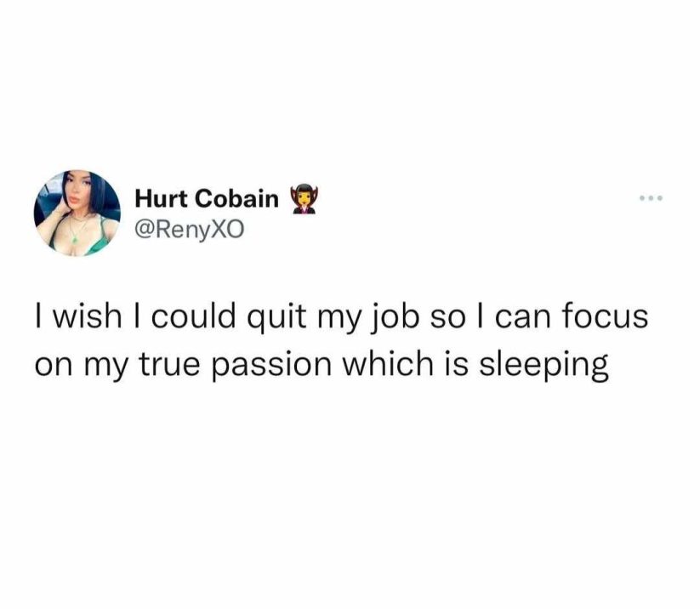Viewport: 700px width, 609px height.
Task: Click the word "wish" in the tweet
Action: 88,316
